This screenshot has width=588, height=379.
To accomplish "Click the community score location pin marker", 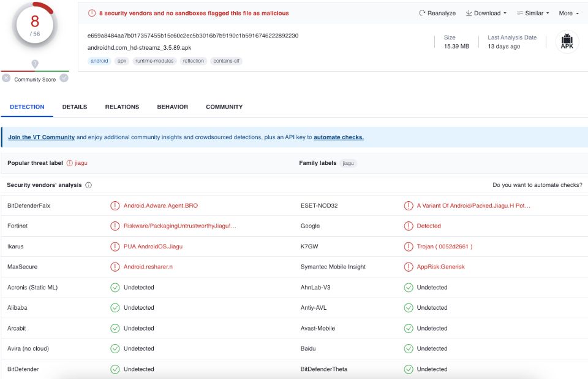I will (x=35, y=64).
